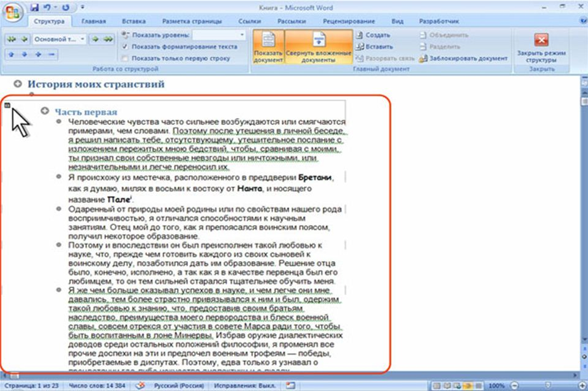Open the Office button menu

coord(12,13)
